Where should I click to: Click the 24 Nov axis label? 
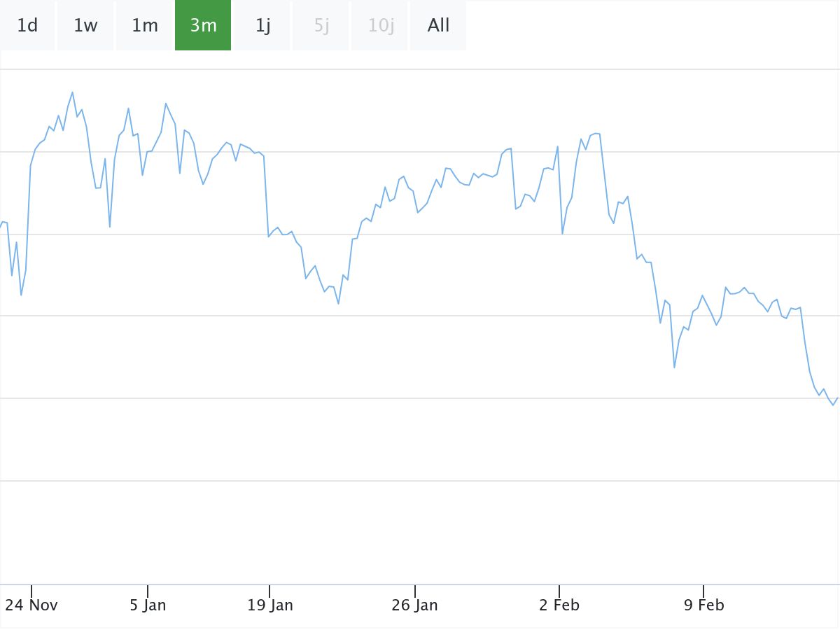[x=31, y=605]
